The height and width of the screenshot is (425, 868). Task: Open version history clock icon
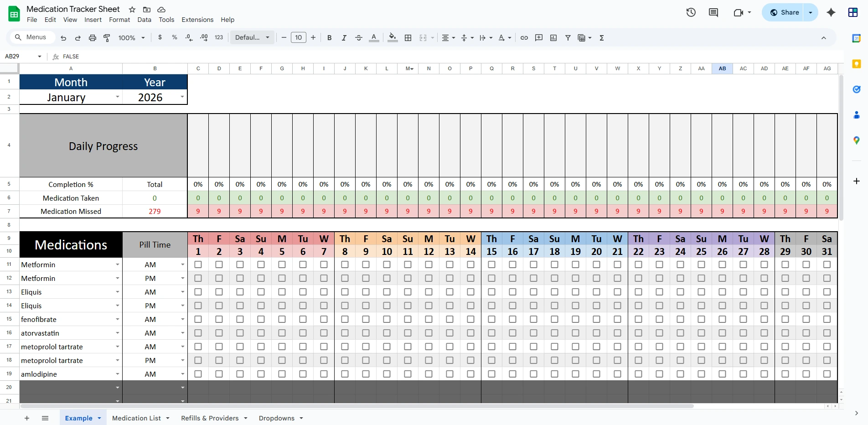point(691,13)
